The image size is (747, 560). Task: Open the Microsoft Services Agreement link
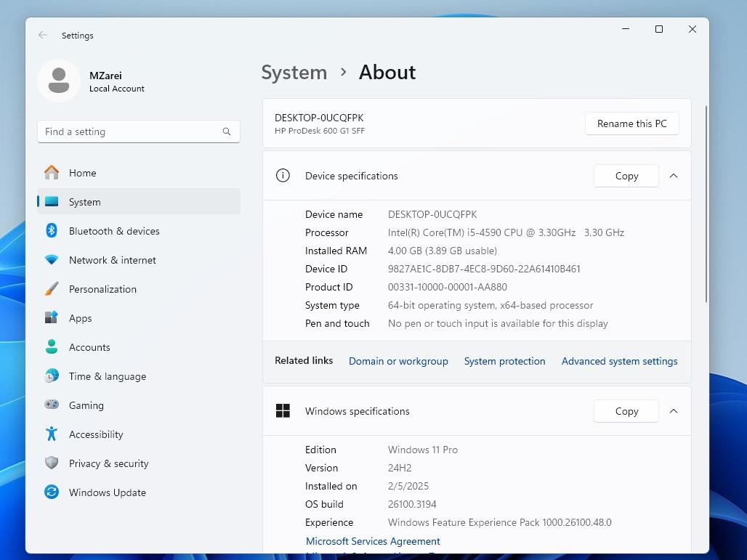coord(373,541)
